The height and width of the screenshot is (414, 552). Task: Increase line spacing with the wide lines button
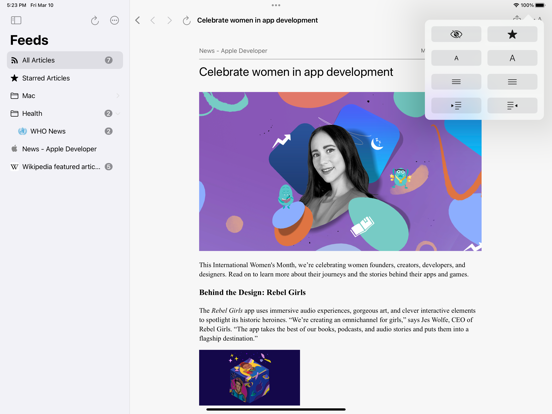[512, 82]
